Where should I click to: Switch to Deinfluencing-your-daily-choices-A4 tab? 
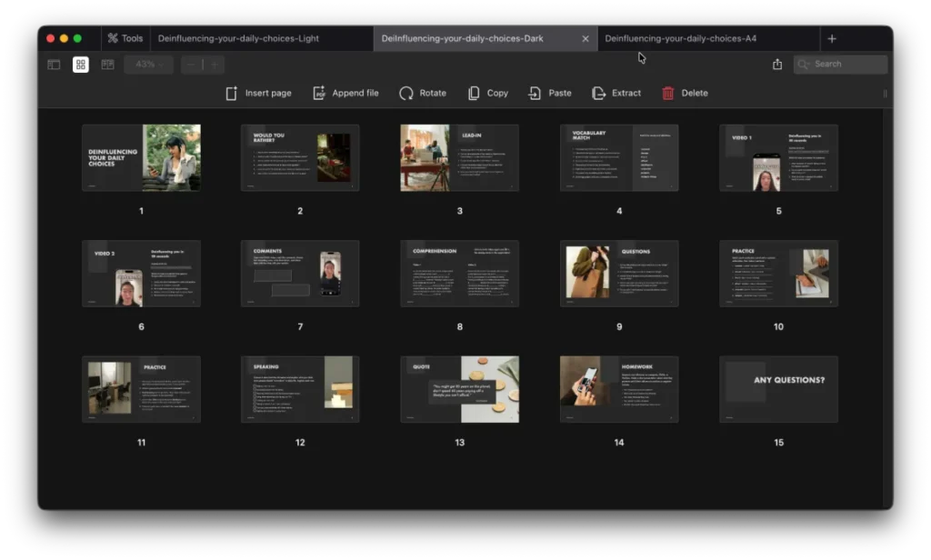(680, 38)
